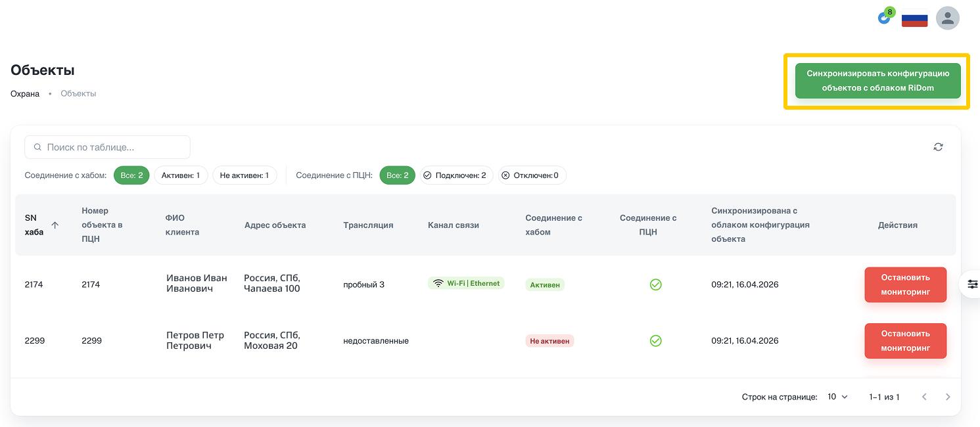Click the Охрана breadcrumb link

click(x=25, y=93)
